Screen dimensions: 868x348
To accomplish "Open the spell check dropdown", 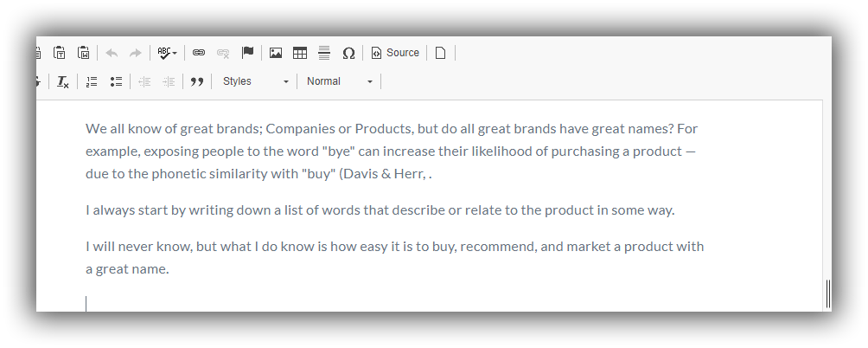I will (x=167, y=53).
